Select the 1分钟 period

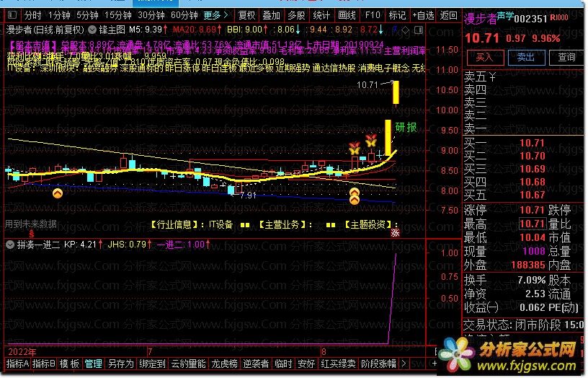pyautogui.click(x=59, y=15)
